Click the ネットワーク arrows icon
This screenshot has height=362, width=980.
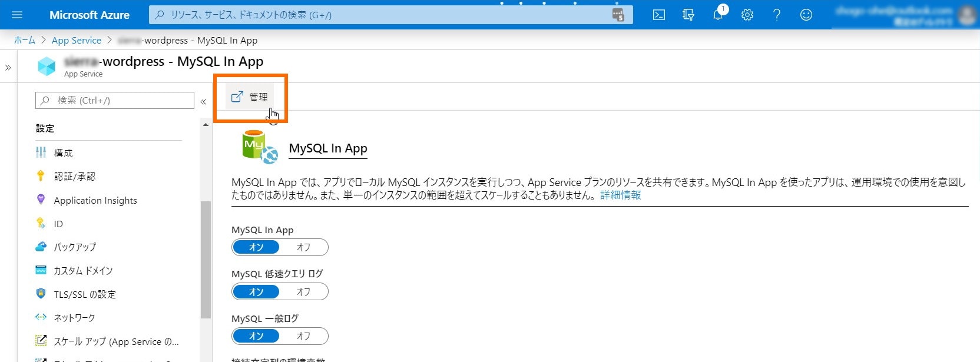[41, 317]
